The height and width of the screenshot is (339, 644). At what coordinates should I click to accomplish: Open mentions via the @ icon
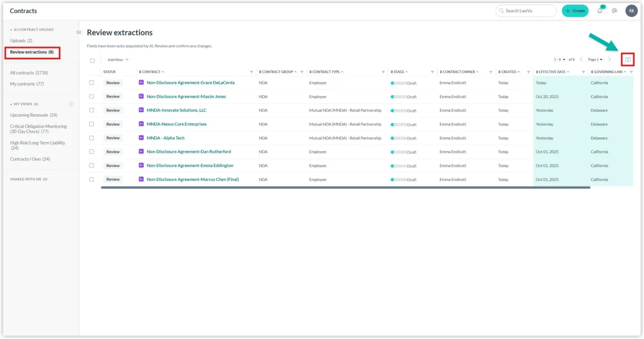tap(614, 11)
